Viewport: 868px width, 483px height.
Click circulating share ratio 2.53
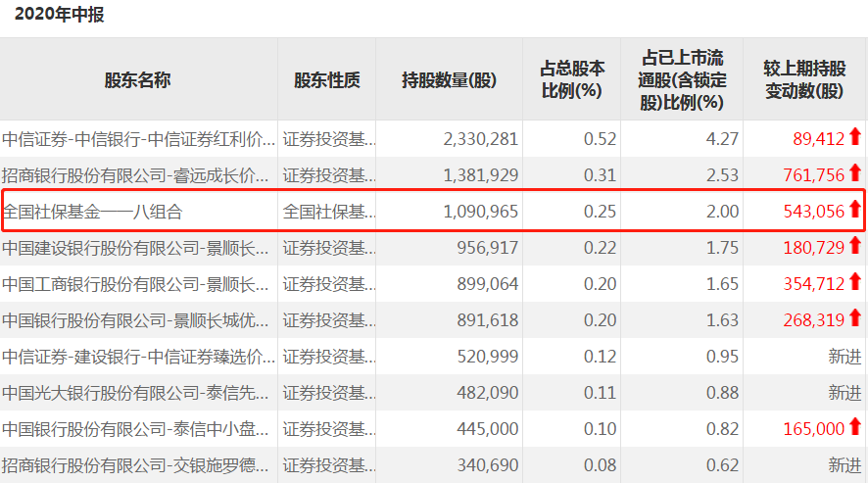pyautogui.click(x=722, y=175)
